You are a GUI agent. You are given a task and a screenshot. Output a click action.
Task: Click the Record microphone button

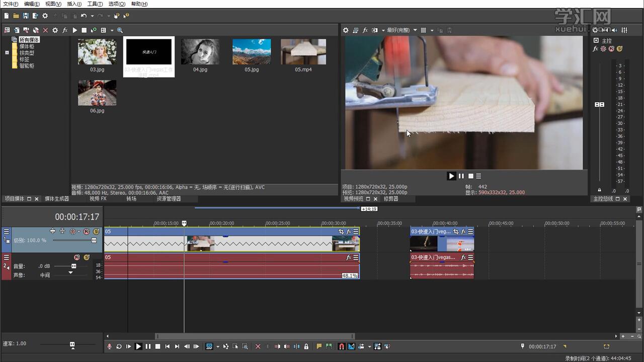tap(109, 346)
